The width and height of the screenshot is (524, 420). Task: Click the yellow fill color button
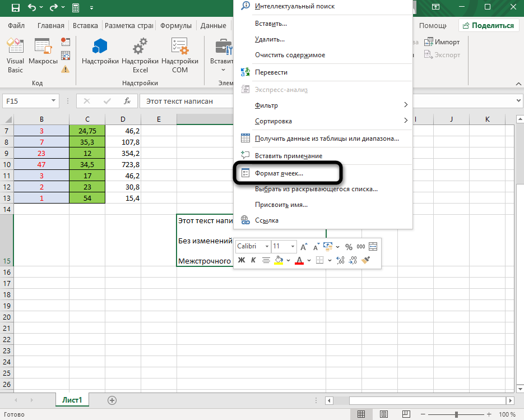pos(279,260)
